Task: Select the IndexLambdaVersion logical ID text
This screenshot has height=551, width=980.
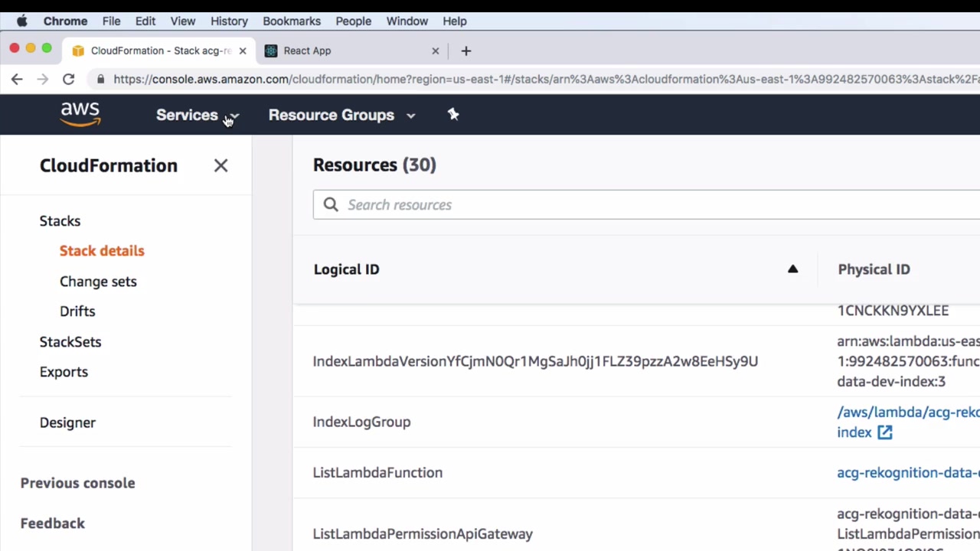Action: pos(535,361)
